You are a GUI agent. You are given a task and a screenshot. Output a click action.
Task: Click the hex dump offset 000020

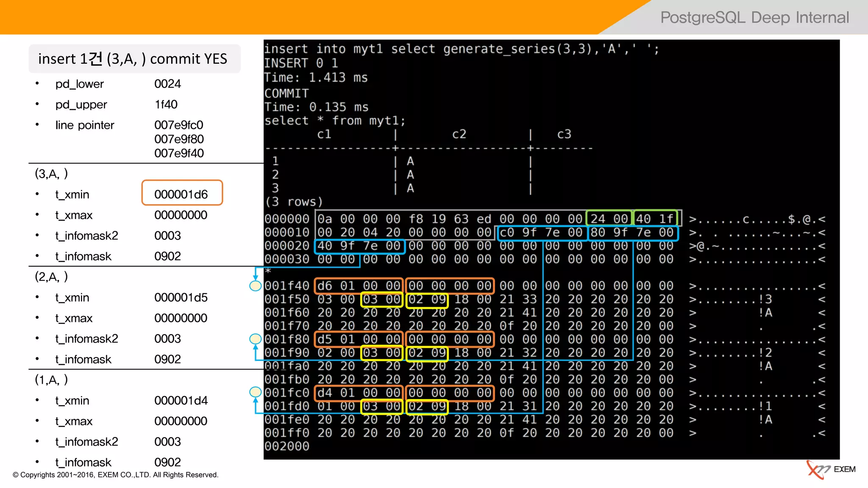[287, 246]
